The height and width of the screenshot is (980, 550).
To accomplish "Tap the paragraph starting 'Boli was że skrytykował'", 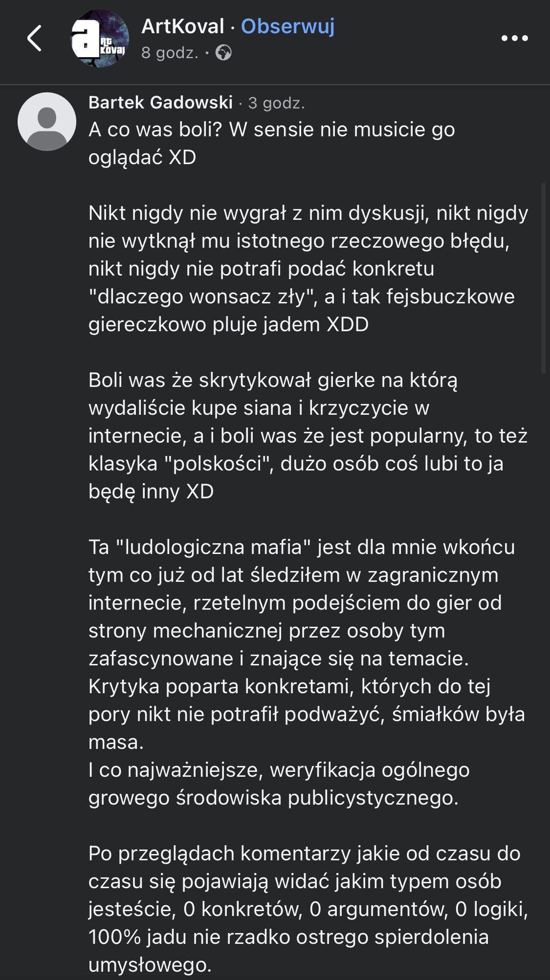I will 308,435.
